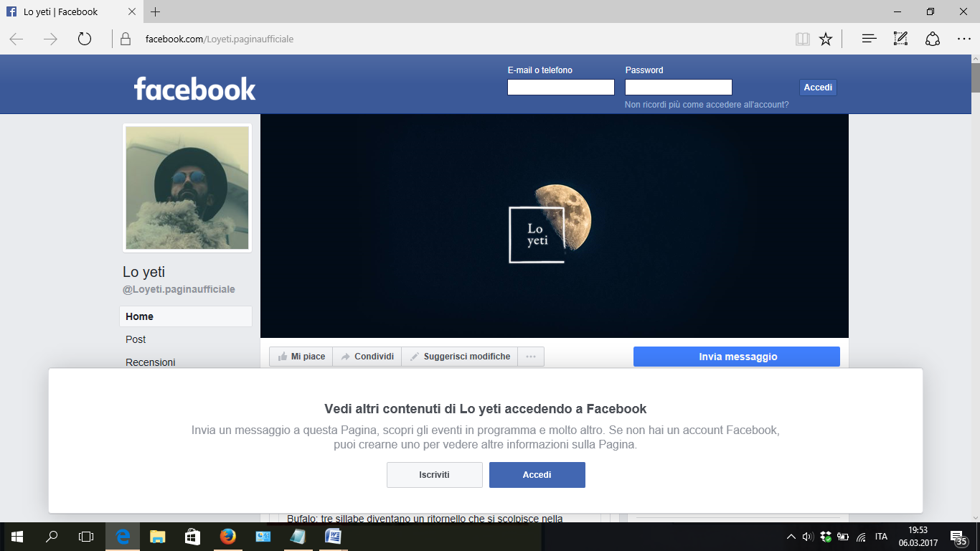Open File Explorer from taskbar
This screenshot has width=980, height=551.
coord(158,537)
